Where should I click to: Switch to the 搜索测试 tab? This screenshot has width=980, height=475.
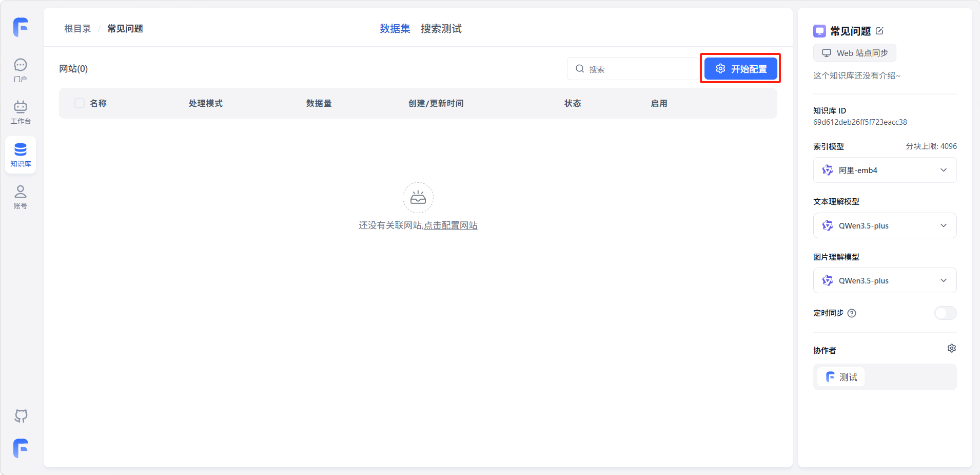click(441, 29)
